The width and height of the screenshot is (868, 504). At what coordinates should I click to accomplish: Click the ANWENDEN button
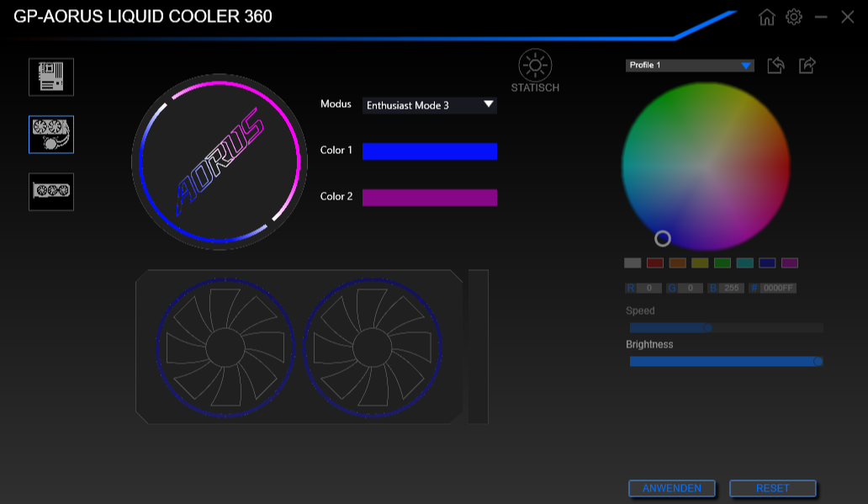pyautogui.click(x=671, y=489)
